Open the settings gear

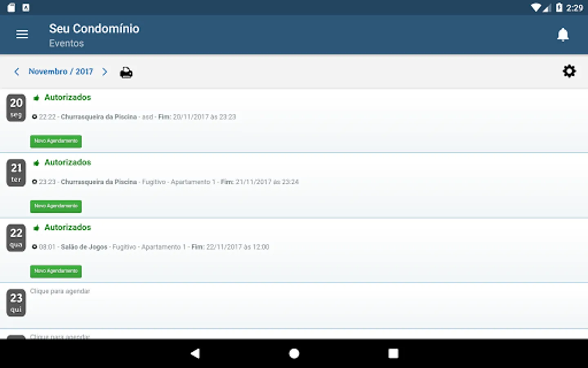569,71
